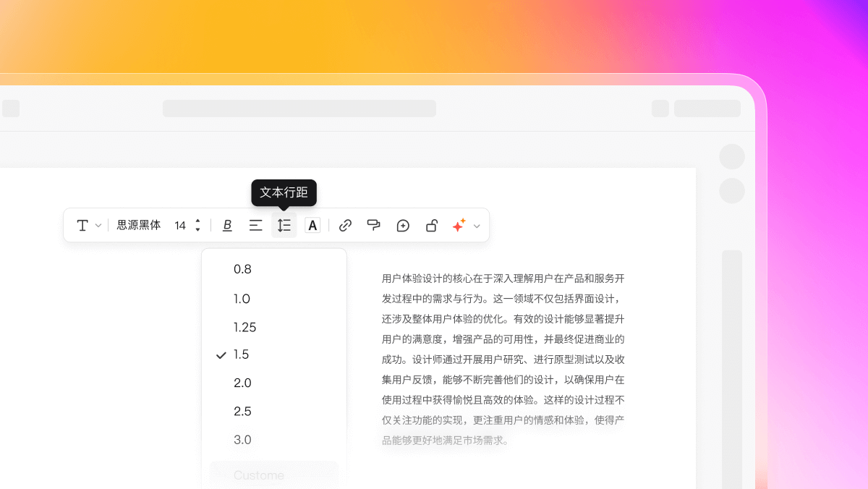Image resolution: width=868 pixels, height=489 pixels.
Task: Choose 0.8 line spacing
Action: 242,269
